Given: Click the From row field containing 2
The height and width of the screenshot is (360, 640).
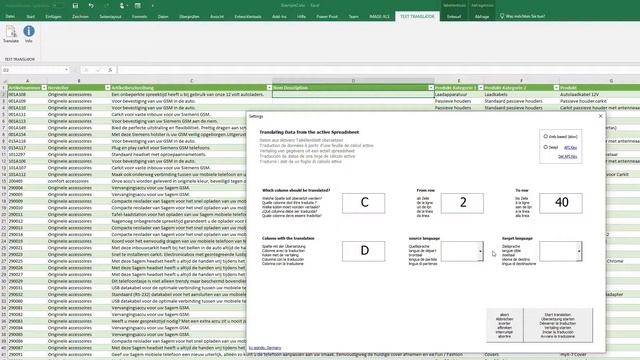Looking at the screenshot, I should [462, 203].
